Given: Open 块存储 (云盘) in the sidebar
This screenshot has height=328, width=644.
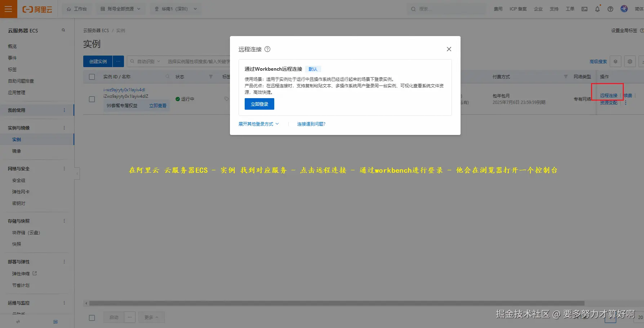Looking at the screenshot, I should (26, 232).
